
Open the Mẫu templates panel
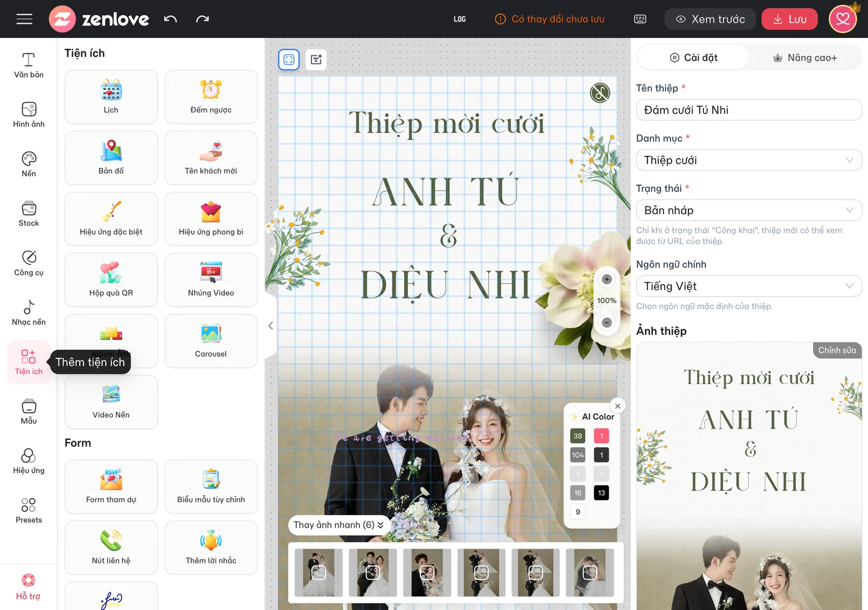point(29,412)
